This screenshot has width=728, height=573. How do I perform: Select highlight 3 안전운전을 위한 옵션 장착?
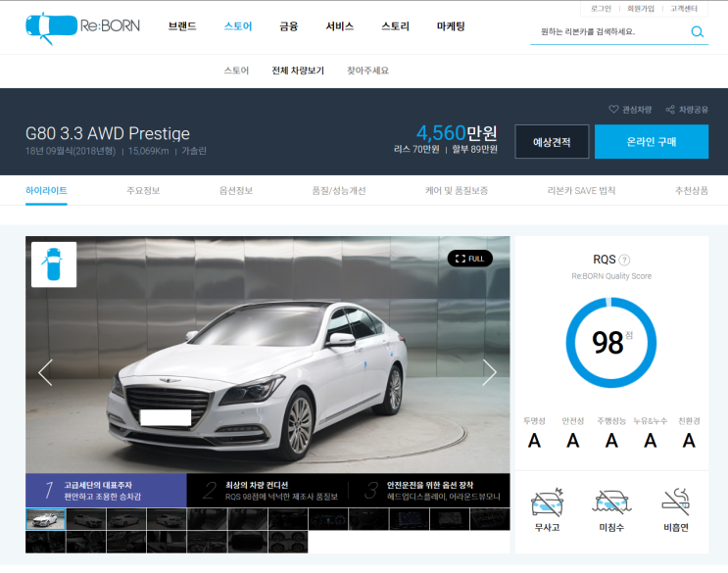[429, 491]
